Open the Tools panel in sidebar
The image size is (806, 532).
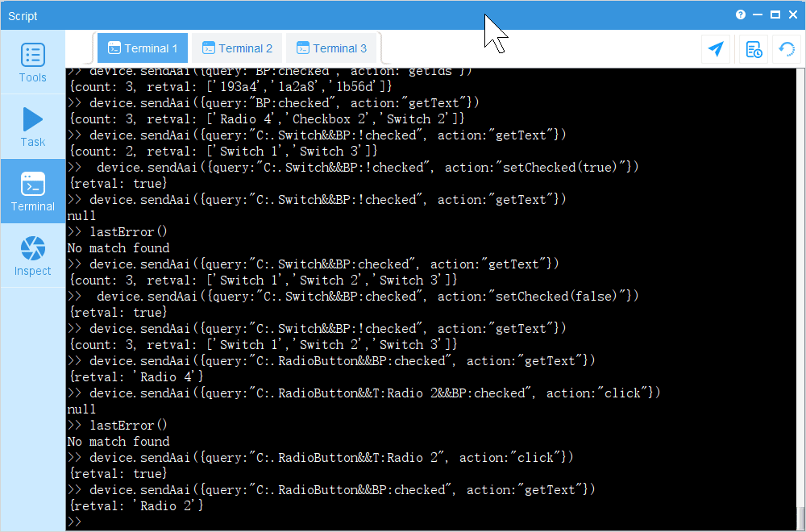tap(32, 62)
